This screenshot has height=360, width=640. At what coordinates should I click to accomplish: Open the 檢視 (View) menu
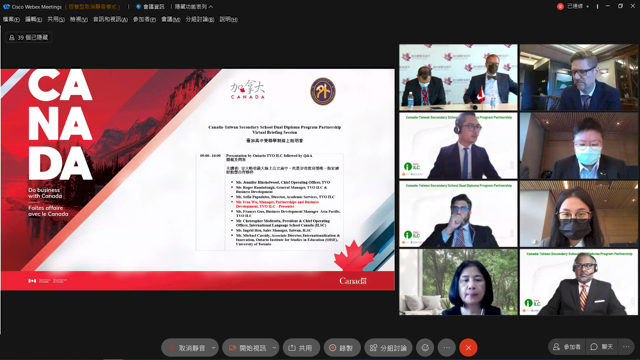(78, 19)
